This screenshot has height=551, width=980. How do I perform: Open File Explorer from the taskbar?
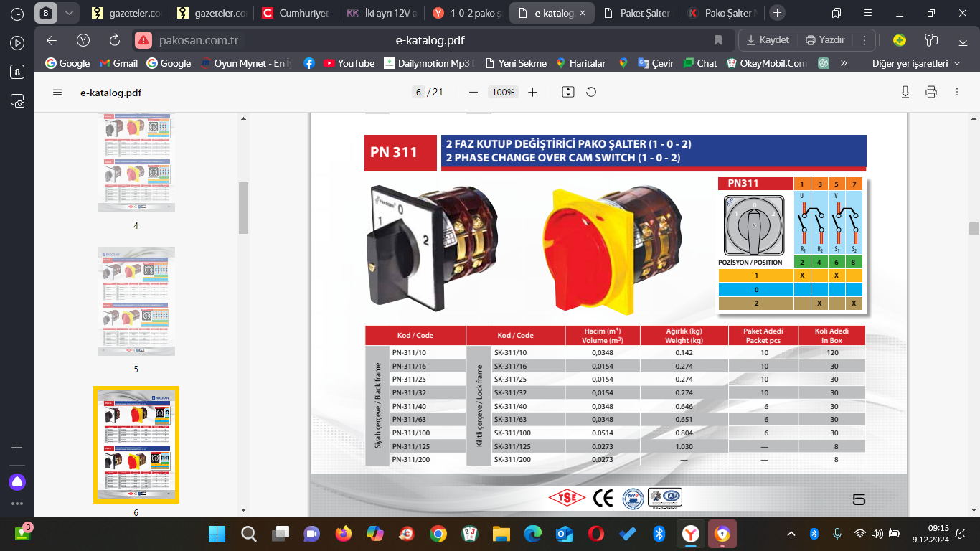tap(501, 534)
